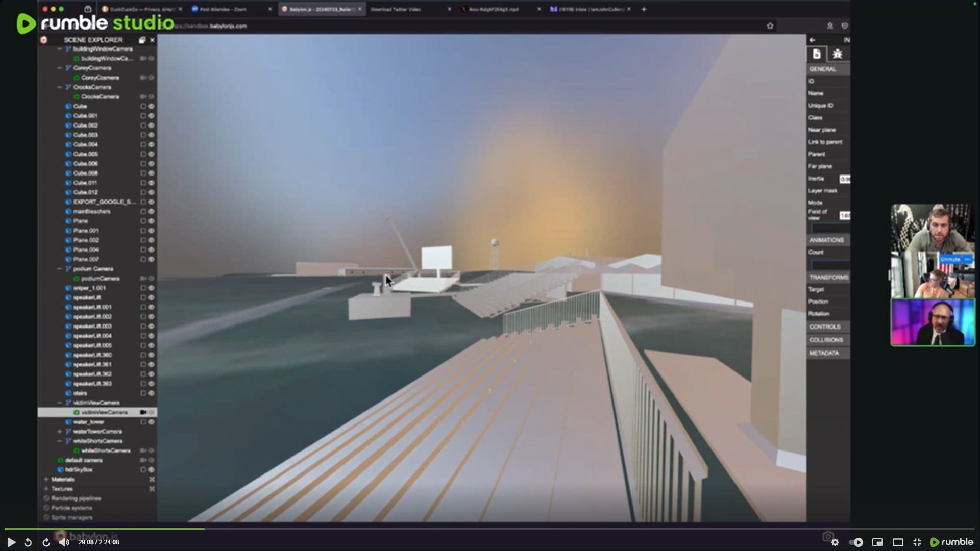Switch to the Download Twitter Video tab
The height and width of the screenshot is (551, 980).
pos(410,9)
